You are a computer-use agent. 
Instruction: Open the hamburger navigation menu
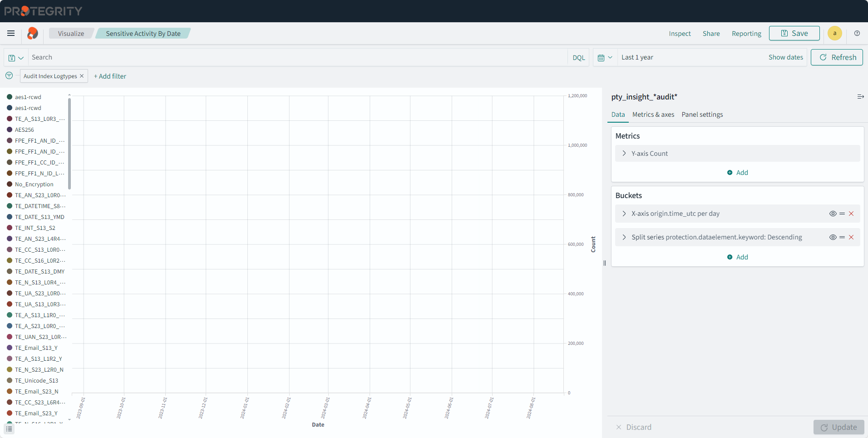[x=11, y=33]
